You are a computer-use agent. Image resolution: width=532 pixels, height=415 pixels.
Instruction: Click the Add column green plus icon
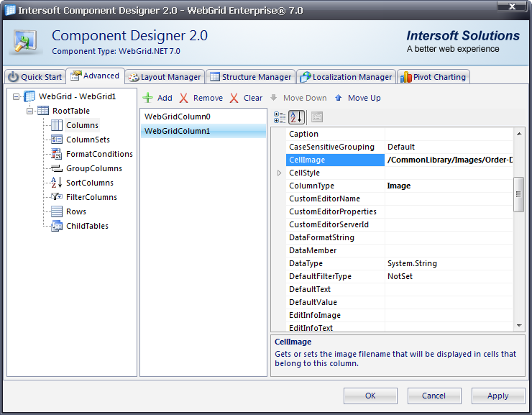point(148,98)
